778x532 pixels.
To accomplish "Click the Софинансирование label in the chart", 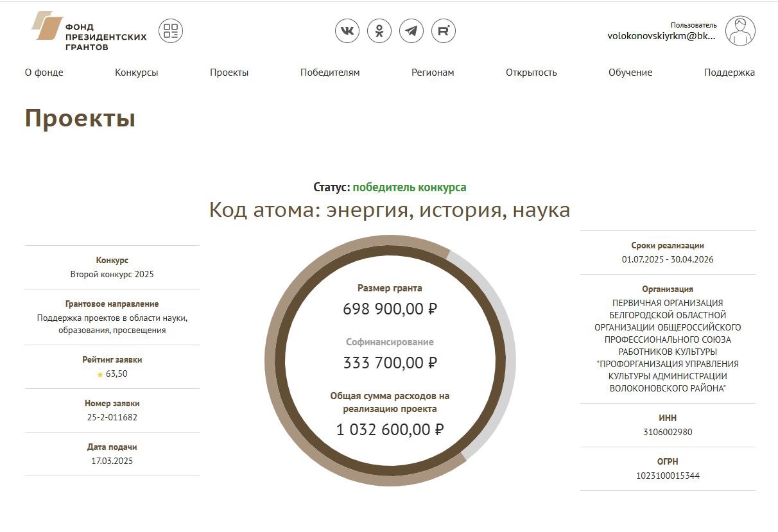I will click(390, 342).
